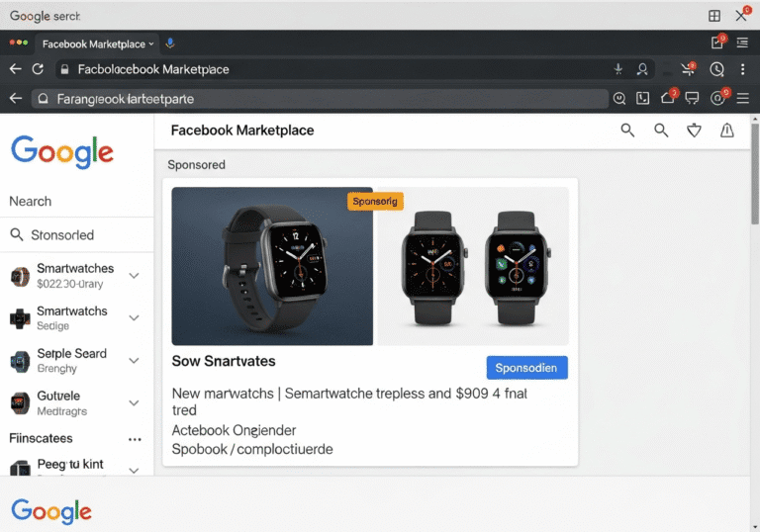Open the Fiinscatees three-dot options
Screen dimensions: 760x532
pos(135,439)
